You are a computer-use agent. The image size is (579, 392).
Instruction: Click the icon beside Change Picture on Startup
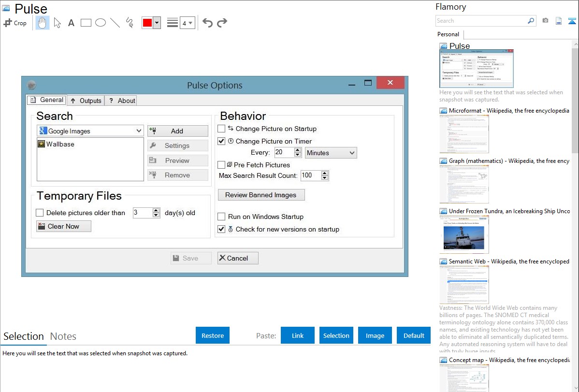(x=231, y=128)
